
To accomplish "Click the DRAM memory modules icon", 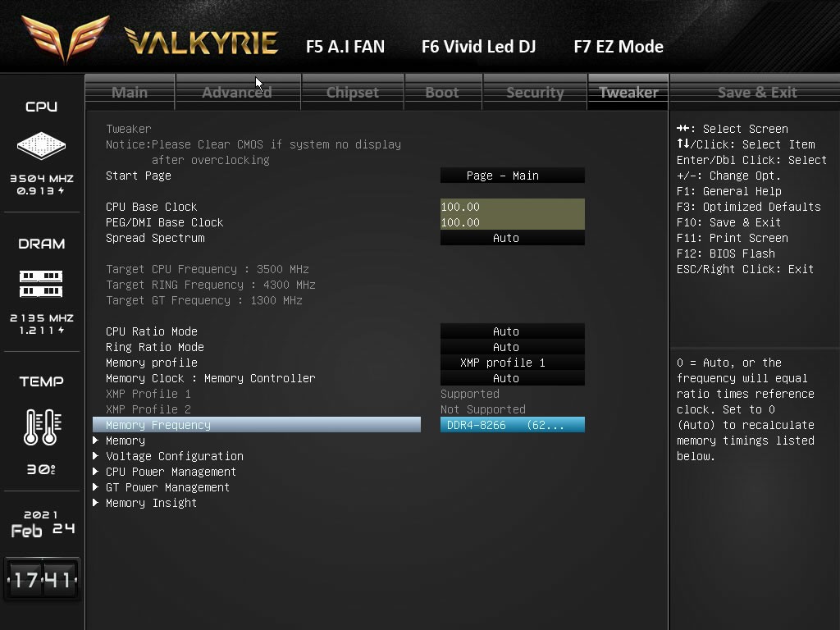I will [41, 284].
